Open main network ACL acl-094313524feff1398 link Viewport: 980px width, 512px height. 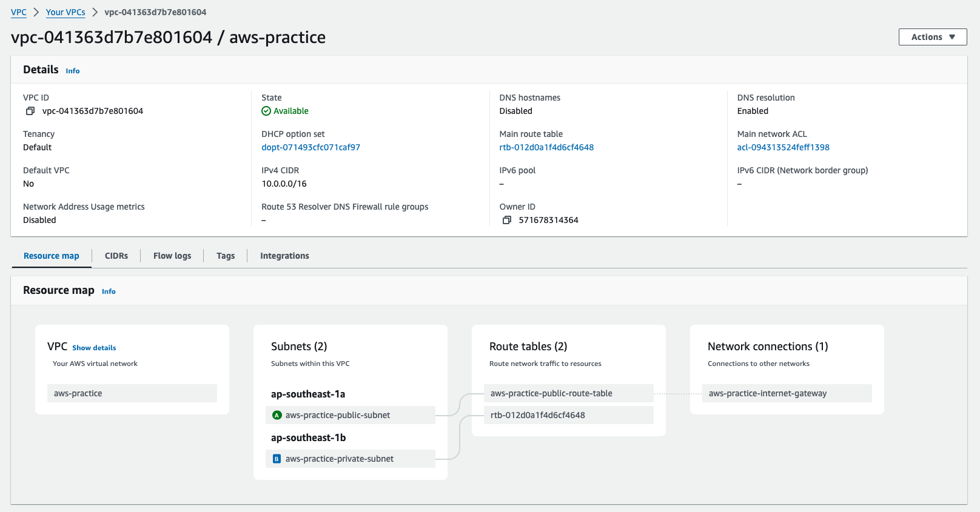pyautogui.click(x=784, y=147)
